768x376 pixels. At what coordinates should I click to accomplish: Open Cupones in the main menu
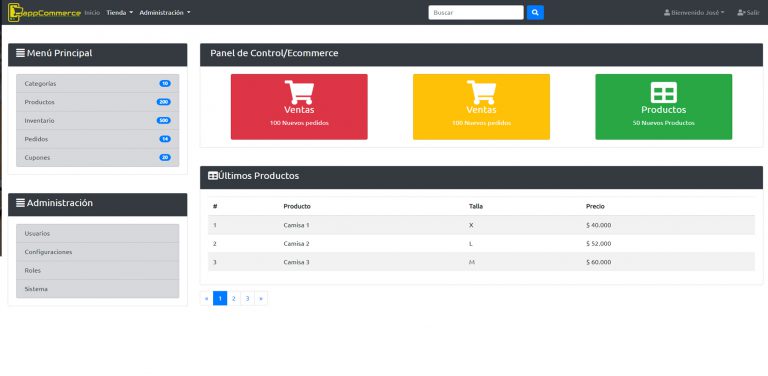coord(97,158)
